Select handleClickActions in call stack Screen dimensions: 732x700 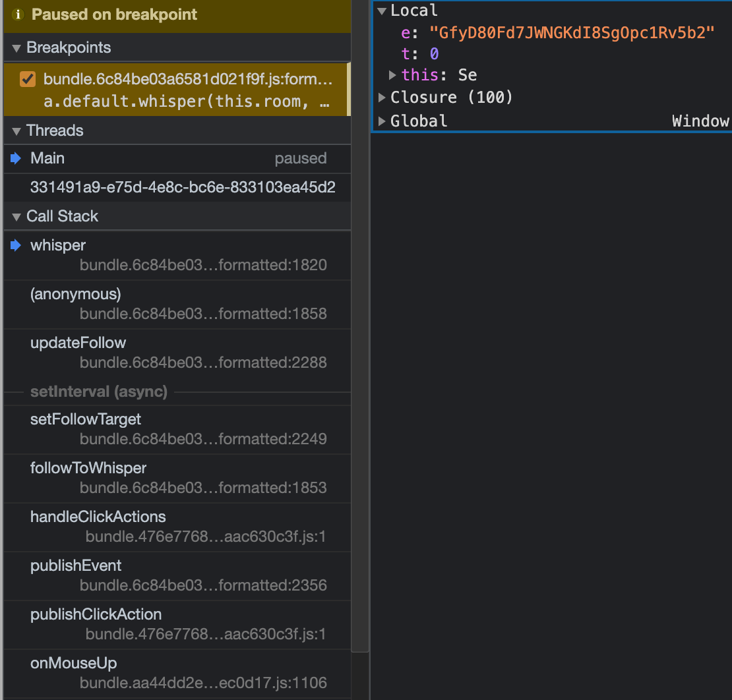pos(98,517)
